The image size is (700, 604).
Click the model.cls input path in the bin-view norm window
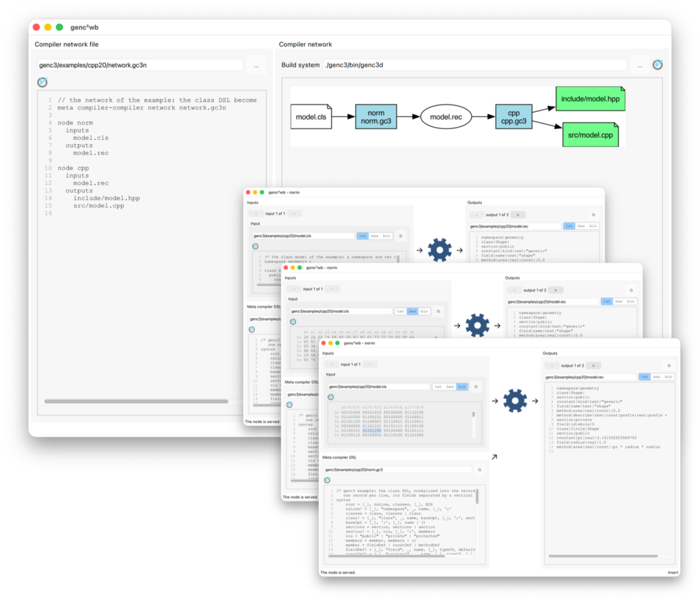click(x=379, y=387)
